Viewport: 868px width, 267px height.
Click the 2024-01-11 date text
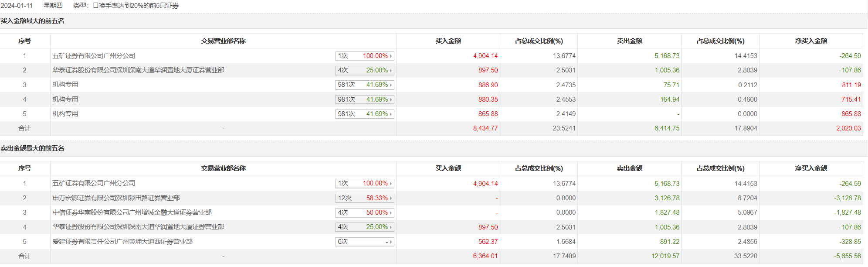click(17, 6)
